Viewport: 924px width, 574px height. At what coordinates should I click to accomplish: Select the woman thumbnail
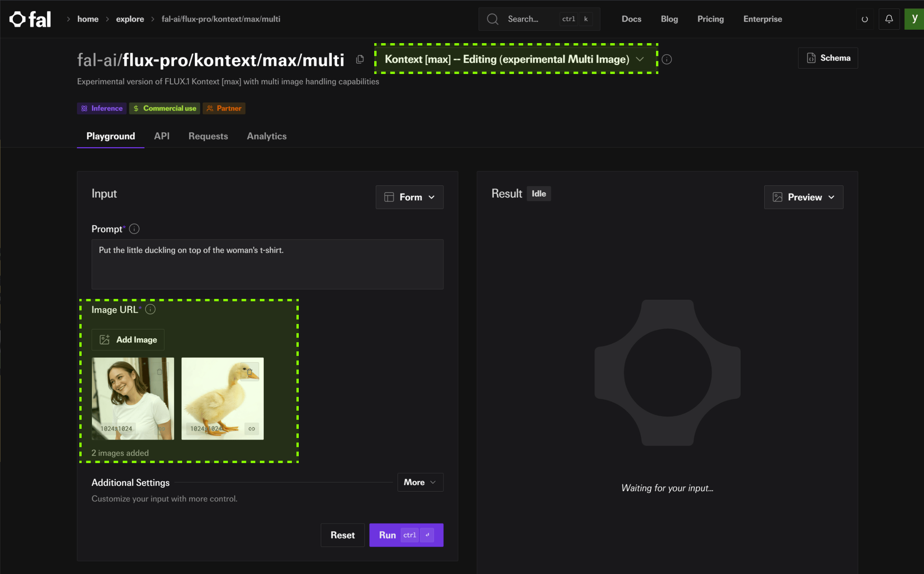click(133, 398)
